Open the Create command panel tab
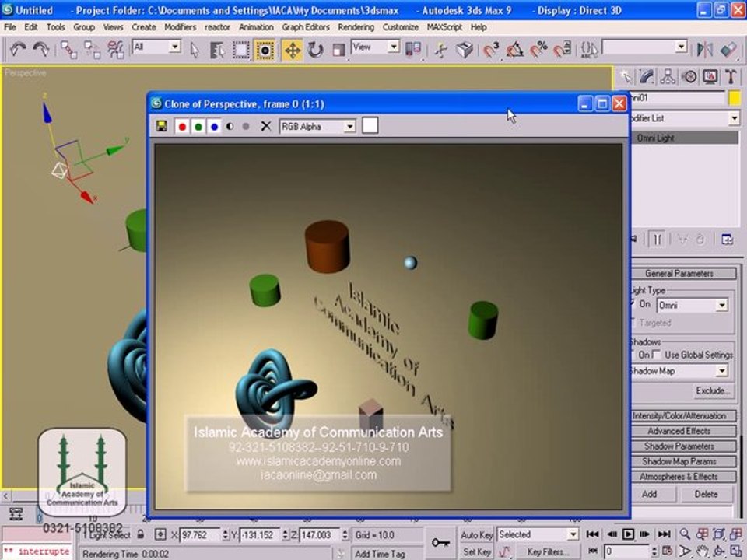This screenshot has height=560, width=747. point(626,77)
